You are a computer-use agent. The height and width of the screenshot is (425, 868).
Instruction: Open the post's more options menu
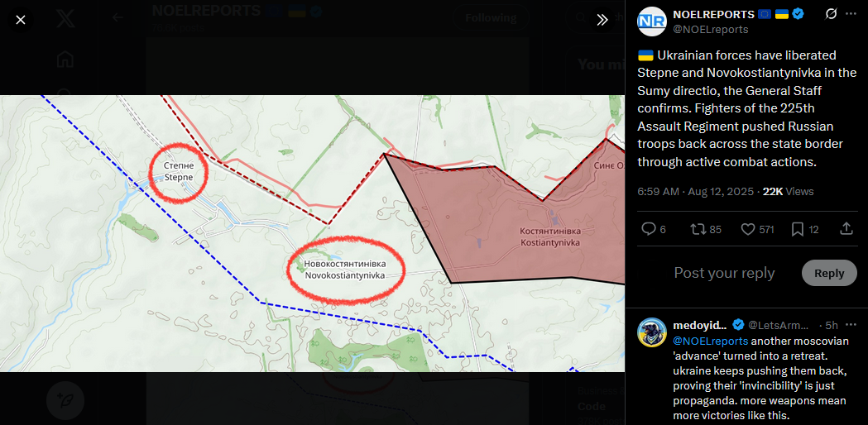[x=851, y=14]
